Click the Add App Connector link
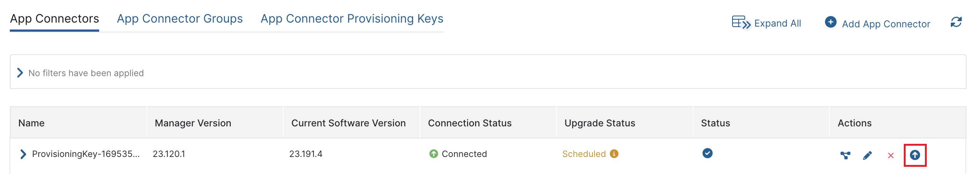 [886, 24]
